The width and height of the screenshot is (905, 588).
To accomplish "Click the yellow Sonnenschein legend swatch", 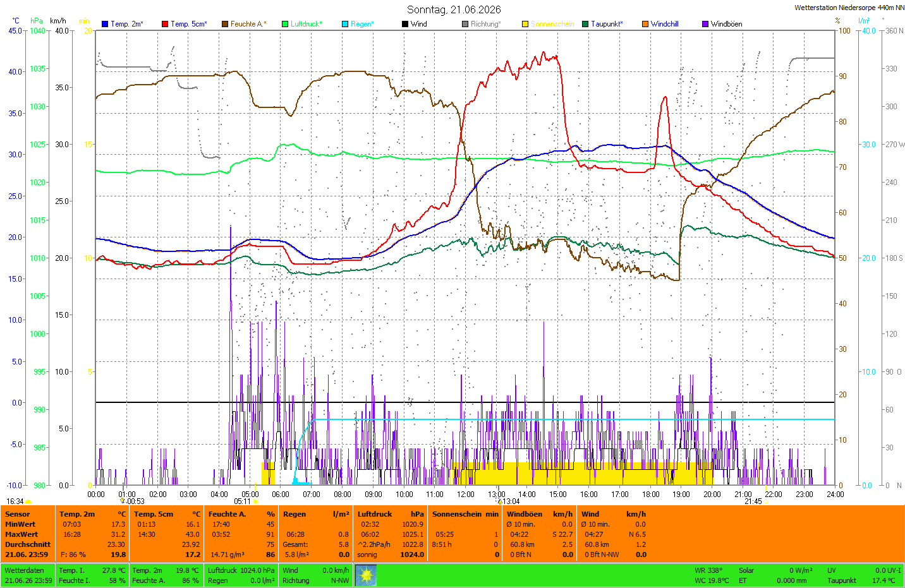I will [525, 24].
